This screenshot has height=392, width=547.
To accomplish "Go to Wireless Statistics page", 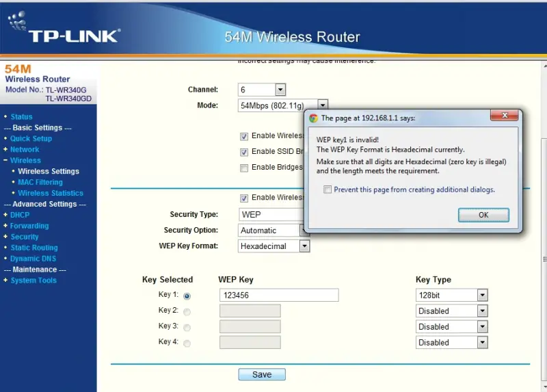I will (51, 193).
